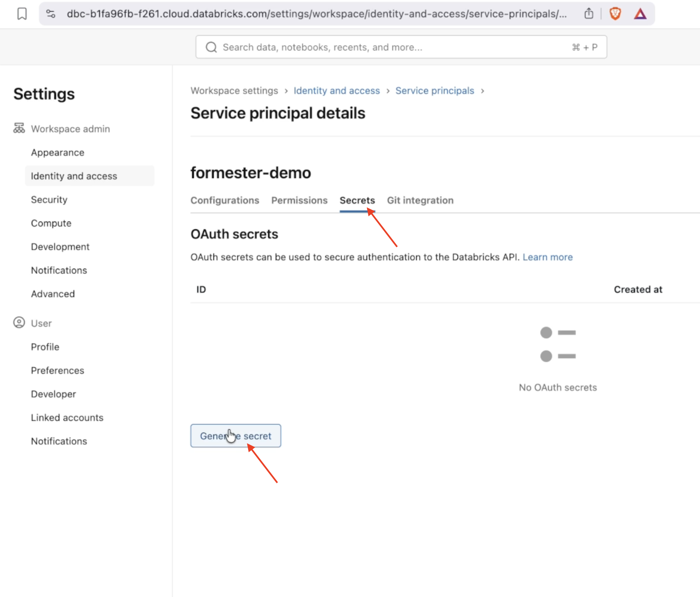700x597 pixels.
Task: Click the bookmark icon in browser toolbar
Action: point(22,14)
